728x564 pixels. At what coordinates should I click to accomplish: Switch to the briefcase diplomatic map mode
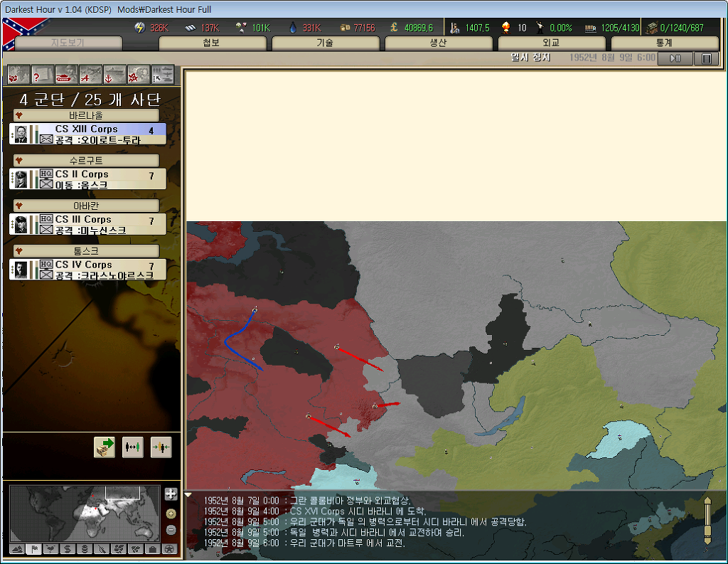[153, 549]
